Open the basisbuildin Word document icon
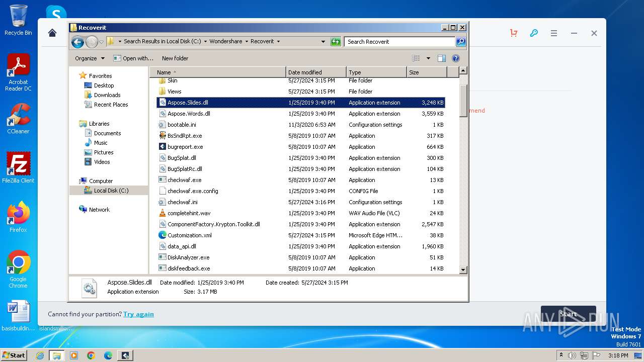Viewport: 644px width, 362px height. (x=18, y=316)
